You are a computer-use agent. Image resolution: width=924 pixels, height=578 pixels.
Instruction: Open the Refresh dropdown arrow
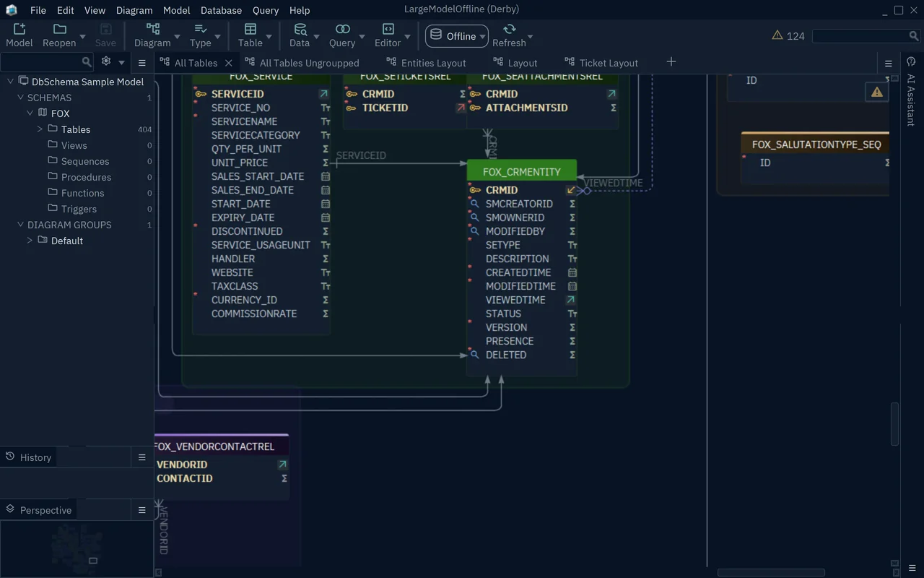click(x=531, y=36)
